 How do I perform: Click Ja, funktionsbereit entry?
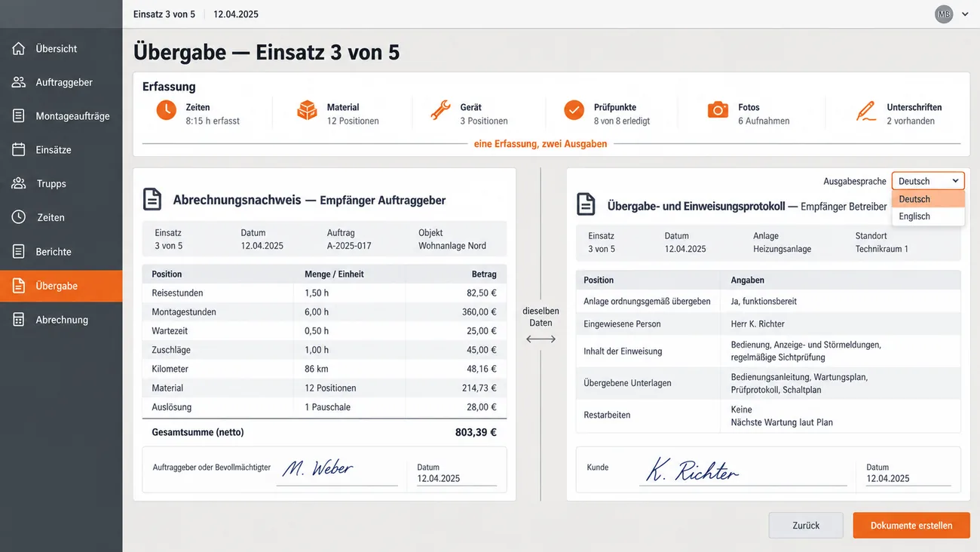[764, 302]
